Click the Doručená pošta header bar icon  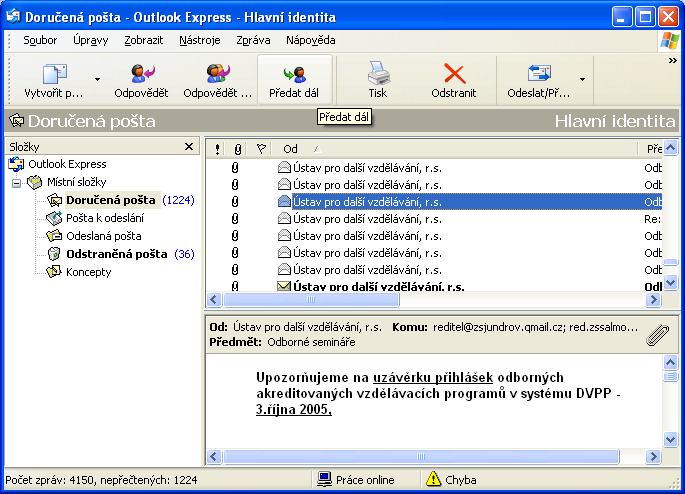pos(17,121)
